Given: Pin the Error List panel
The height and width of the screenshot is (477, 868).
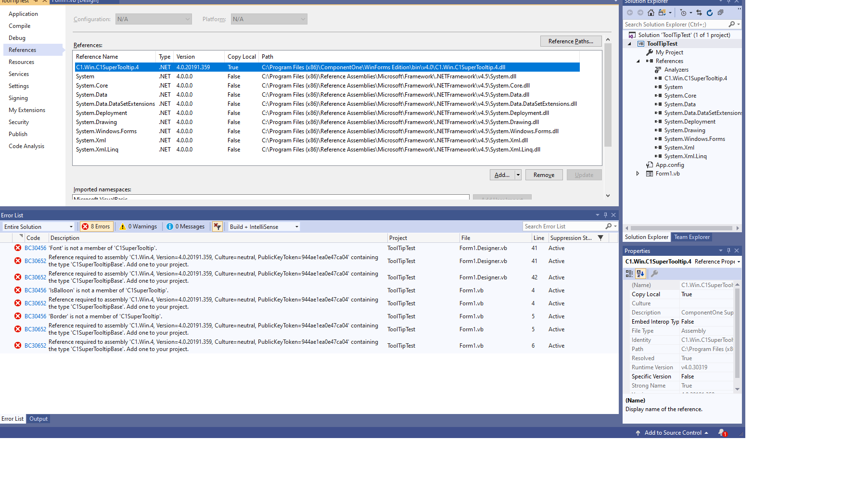Looking at the screenshot, I should click(605, 215).
